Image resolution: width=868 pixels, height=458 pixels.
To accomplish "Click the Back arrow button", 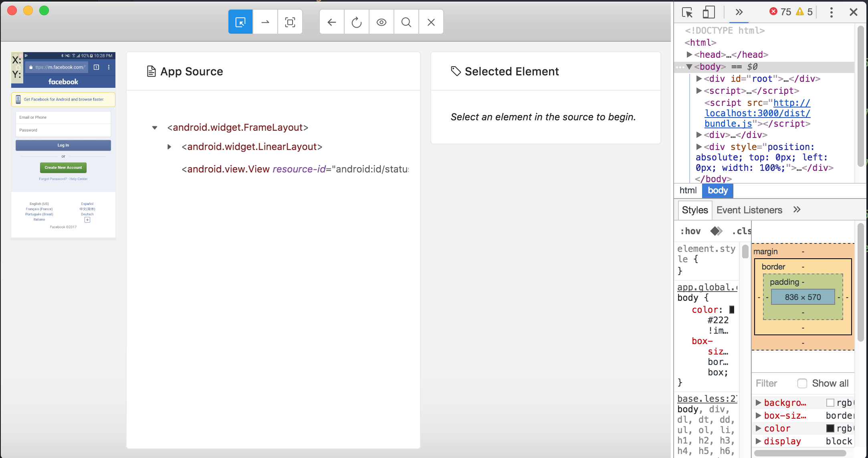I will pos(332,22).
